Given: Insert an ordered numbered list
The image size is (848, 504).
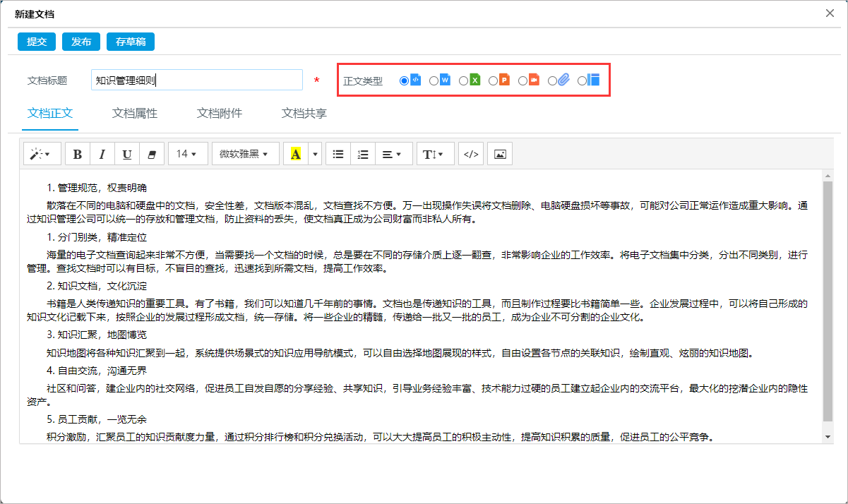Looking at the screenshot, I should (363, 154).
